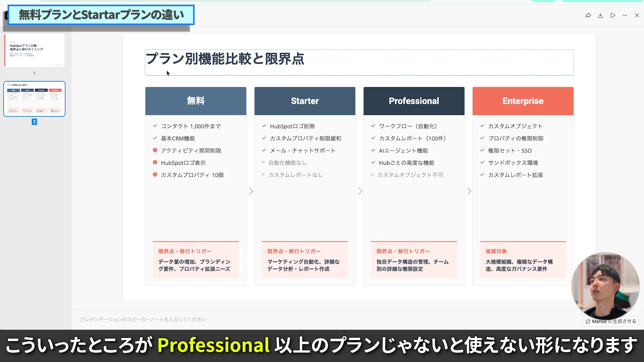Image resolution: width=644 pixels, height=362 pixels.
Task: Click the Enterprise column header
Action: (523, 101)
